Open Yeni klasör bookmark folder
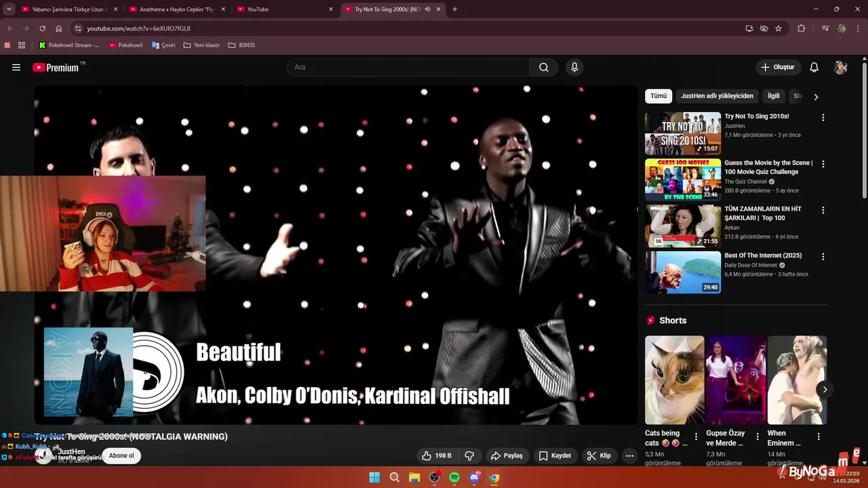The height and width of the screenshot is (488, 868). pos(201,45)
